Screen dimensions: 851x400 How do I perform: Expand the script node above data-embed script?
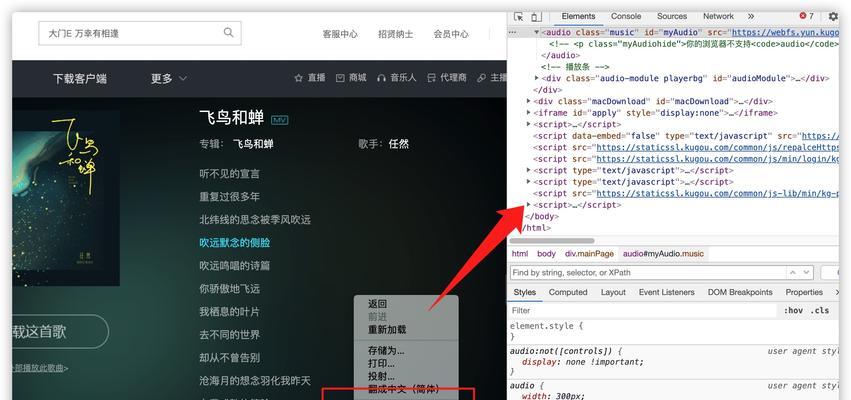pyautogui.click(x=529, y=124)
